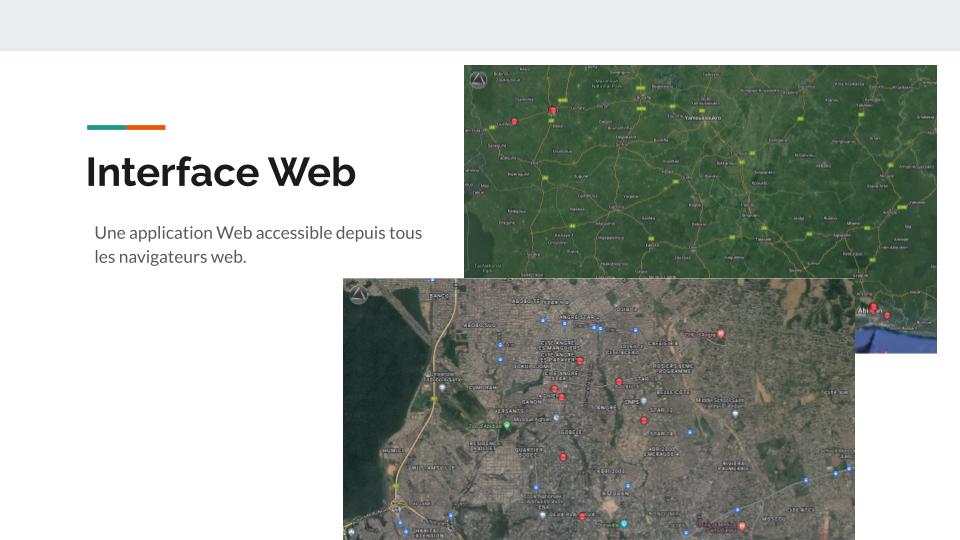The height and width of the screenshot is (540, 960).
Task: Click the red marker just below the CNPS label
Action: coord(643,420)
